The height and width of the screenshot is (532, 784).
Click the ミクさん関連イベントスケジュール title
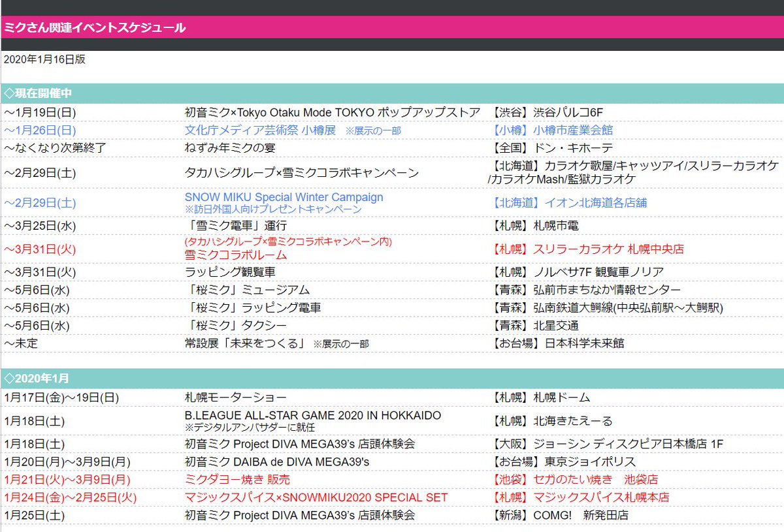pyautogui.click(x=94, y=27)
